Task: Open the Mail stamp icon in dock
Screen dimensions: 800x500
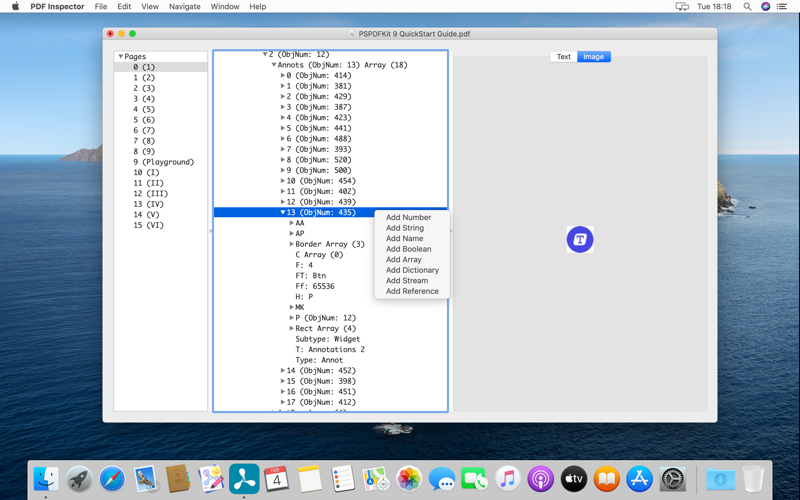Action: (x=145, y=479)
